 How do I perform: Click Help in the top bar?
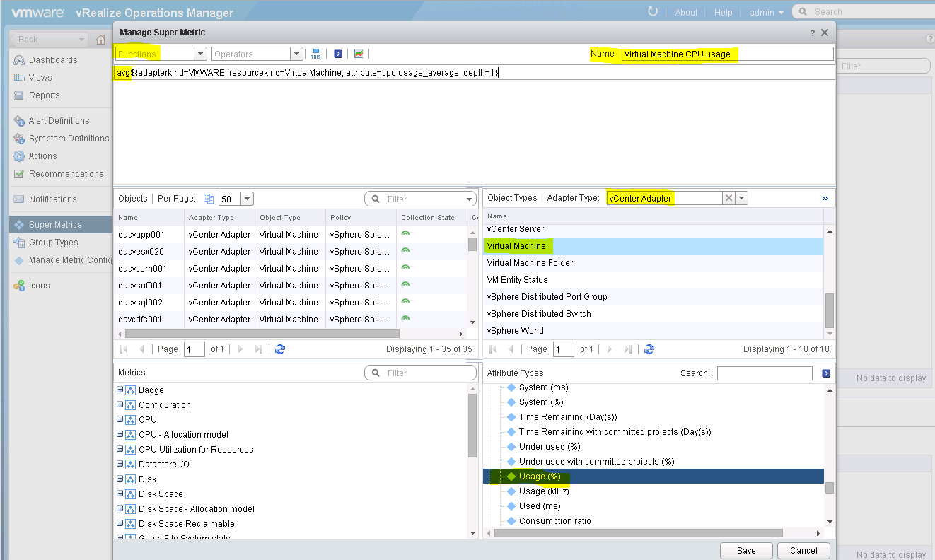[x=724, y=12]
